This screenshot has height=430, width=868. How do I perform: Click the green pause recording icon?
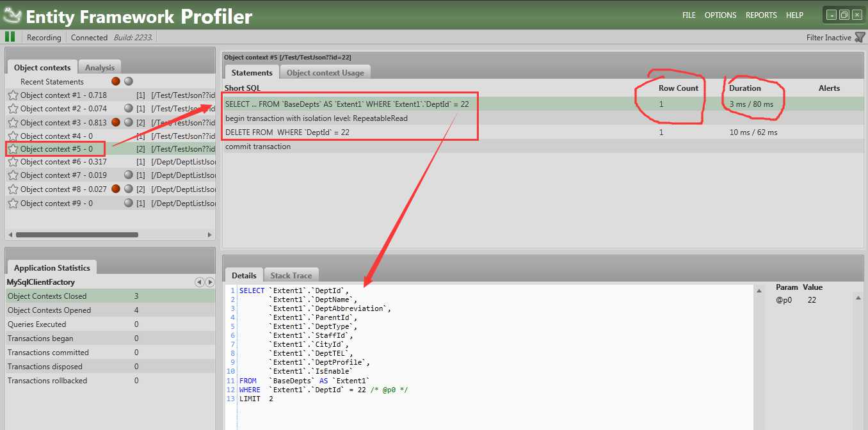click(x=10, y=37)
